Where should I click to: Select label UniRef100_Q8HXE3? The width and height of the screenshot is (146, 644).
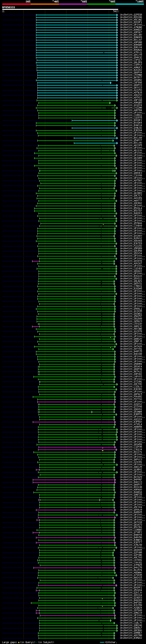pyautogui.click(x=131, y=173)
